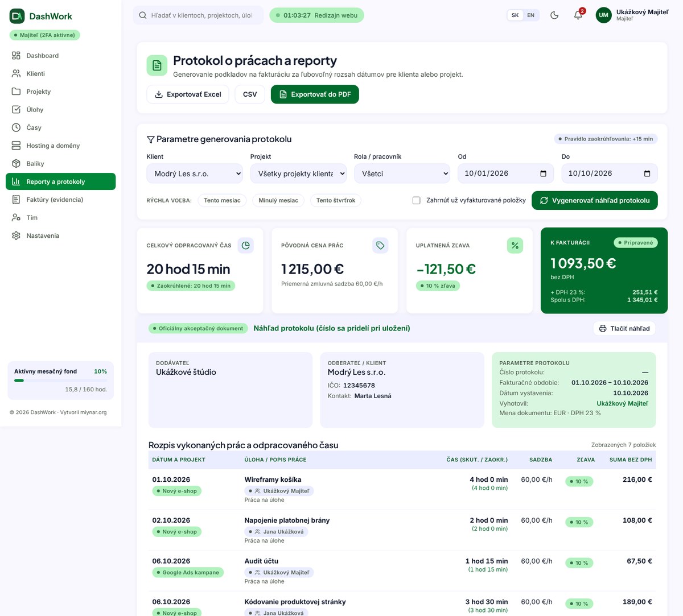
Task: Export the report as CSV
Action: click(250, 94)
